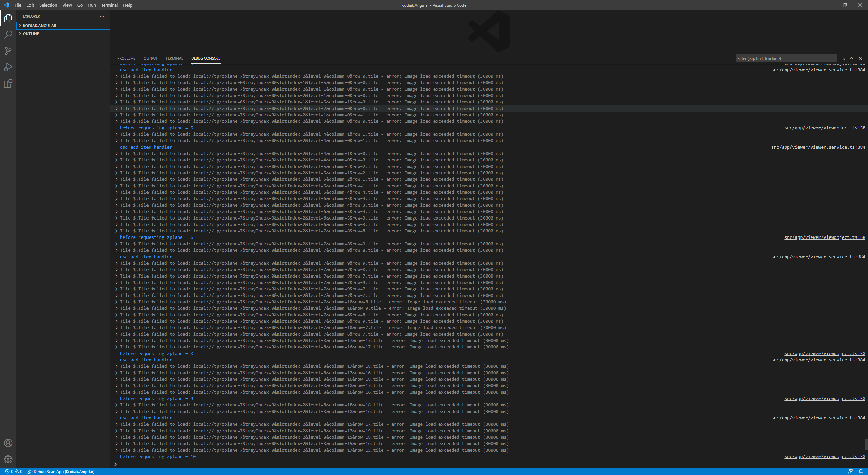Select the Source Control icon
Screen dimensions: 868x475
pyautogui.click(x=8, y=51)
